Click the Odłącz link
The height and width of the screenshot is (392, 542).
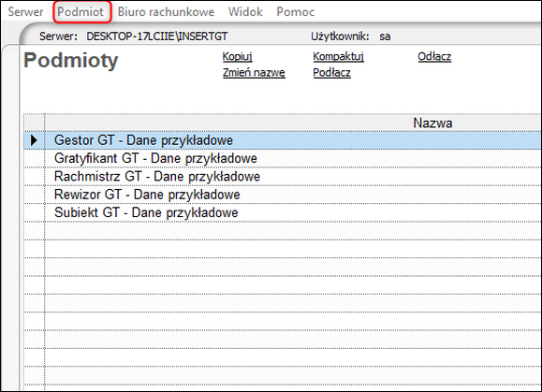434,56
